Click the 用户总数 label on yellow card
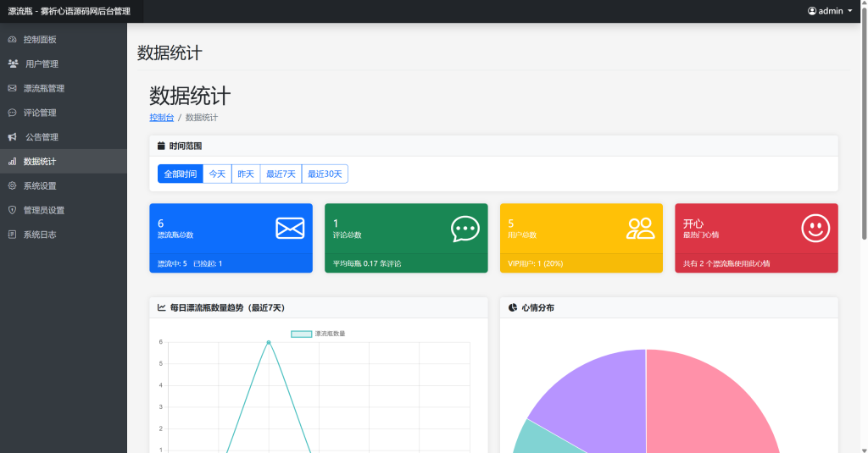 [522, 235]
